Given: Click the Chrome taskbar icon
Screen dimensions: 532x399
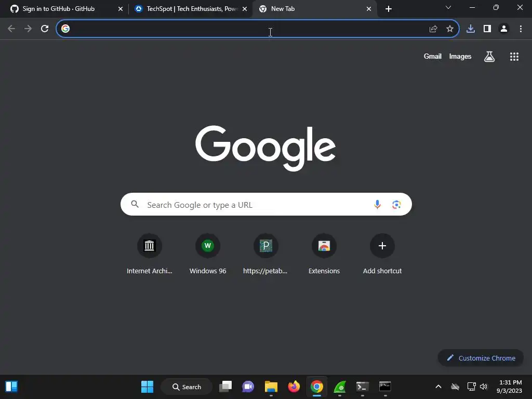Looking at the screenshot, I should tap(316, 387).
